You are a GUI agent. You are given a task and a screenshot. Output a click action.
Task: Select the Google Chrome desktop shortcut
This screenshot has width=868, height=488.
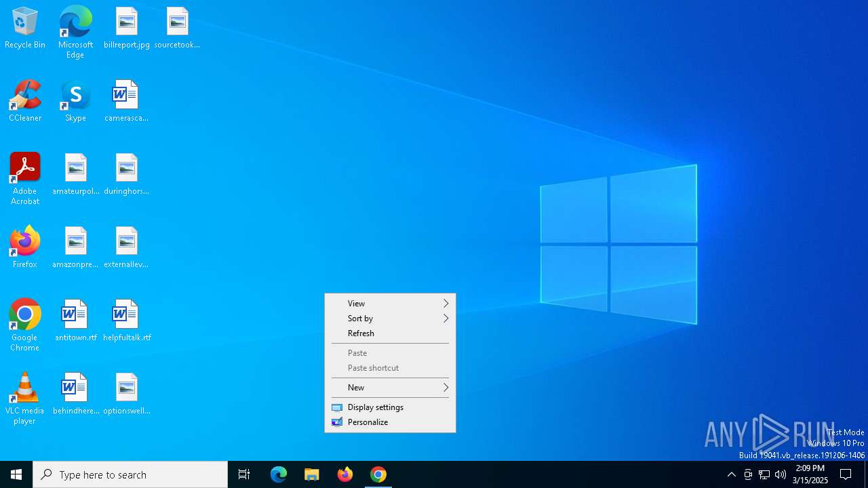click(x=25, y=325)
